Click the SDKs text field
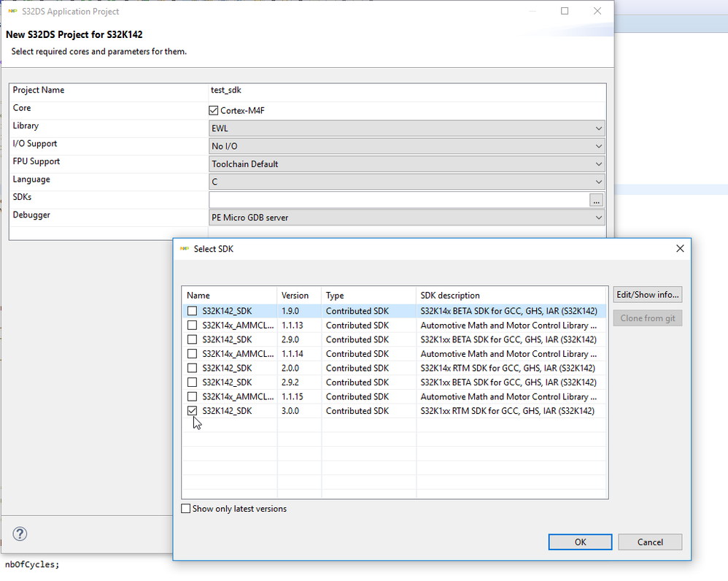The height and width of the screenshot is (581, 728). (x=399, y=200)
